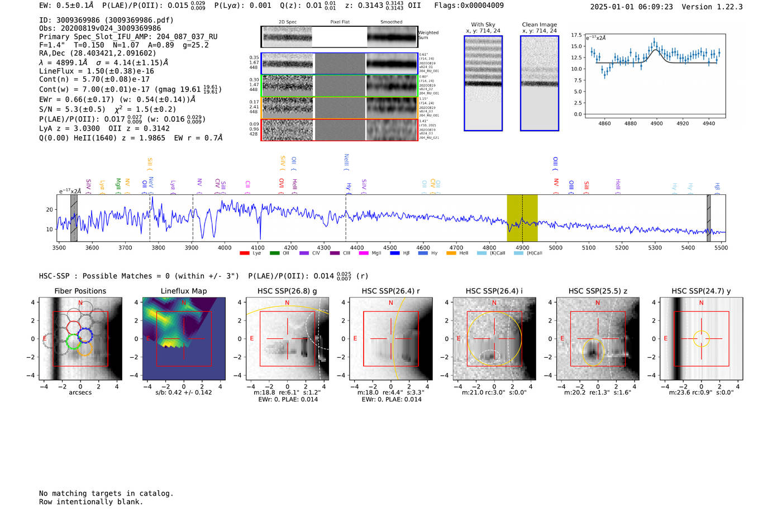Click the red Lyα legend swatch
Image resolution: width=782 pixels, height=532 pixels.
(244, 253)
